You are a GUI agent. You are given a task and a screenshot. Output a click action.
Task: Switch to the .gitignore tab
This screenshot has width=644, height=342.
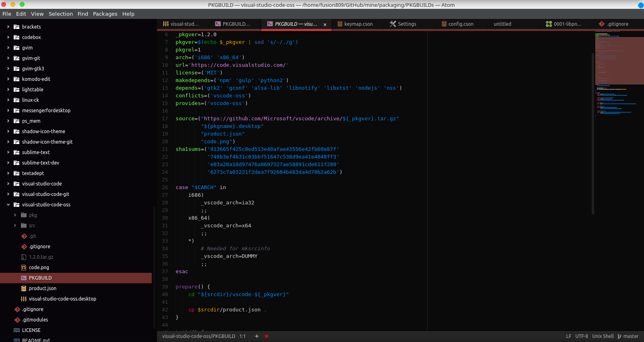618,24
